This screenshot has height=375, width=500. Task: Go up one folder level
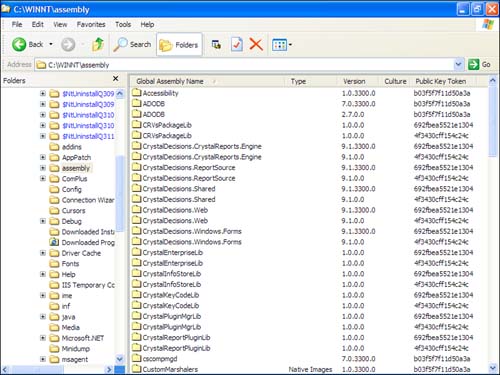(98, 44)
